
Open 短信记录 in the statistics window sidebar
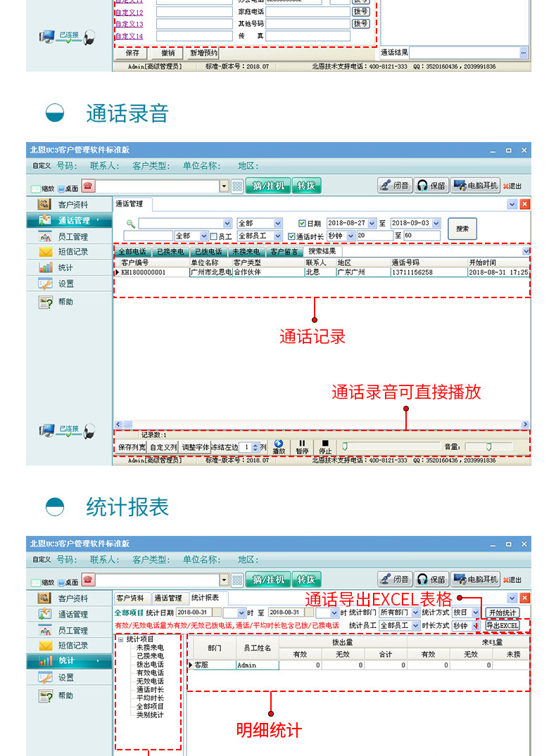pyautogui.click(x=69, y=646)
